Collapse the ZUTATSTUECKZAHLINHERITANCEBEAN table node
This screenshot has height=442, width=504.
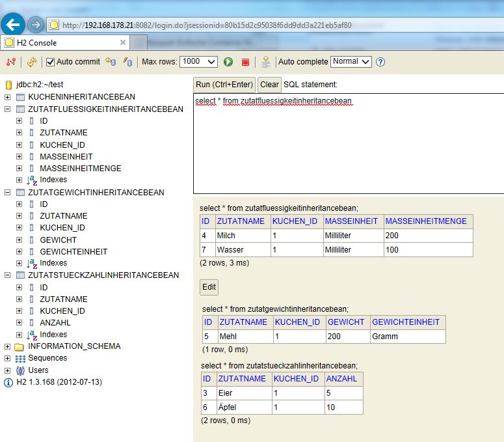click(7, 275)
